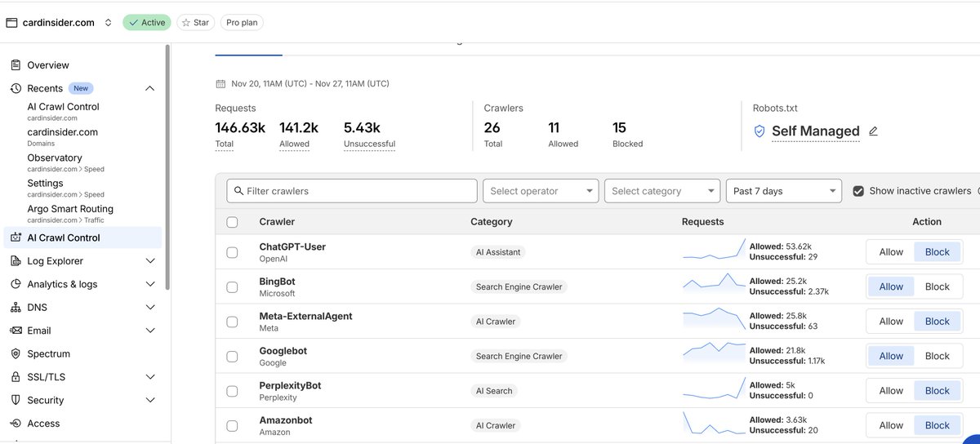
Task: Expand the Log Explorer chevron
Action: 149,261
